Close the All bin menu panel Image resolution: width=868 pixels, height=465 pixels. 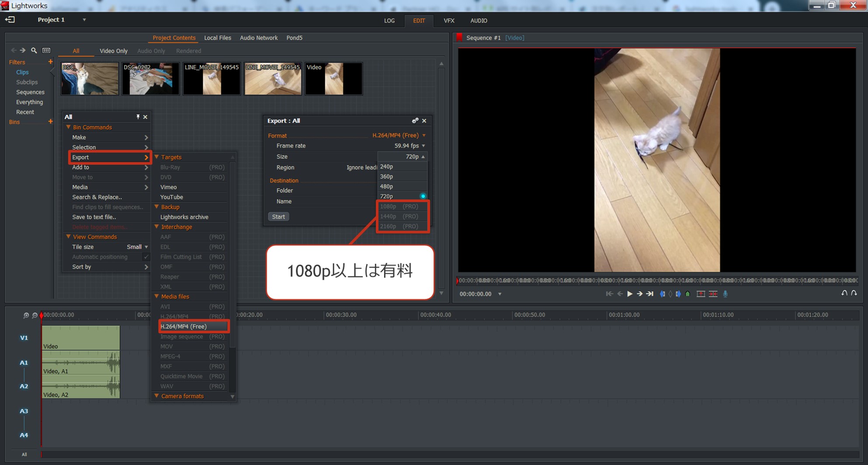click(x=145, y=117)
